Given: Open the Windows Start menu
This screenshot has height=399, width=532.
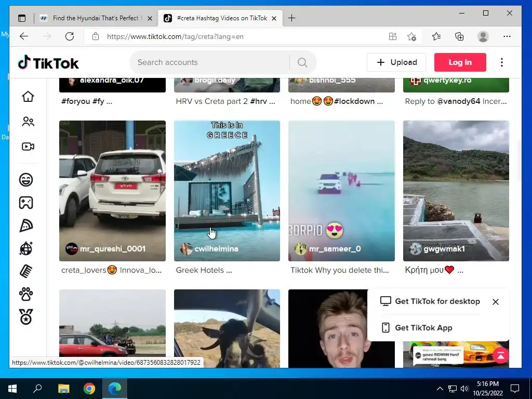Looking at the screenshot, I should pyautogui.click(x=12, y=389).
